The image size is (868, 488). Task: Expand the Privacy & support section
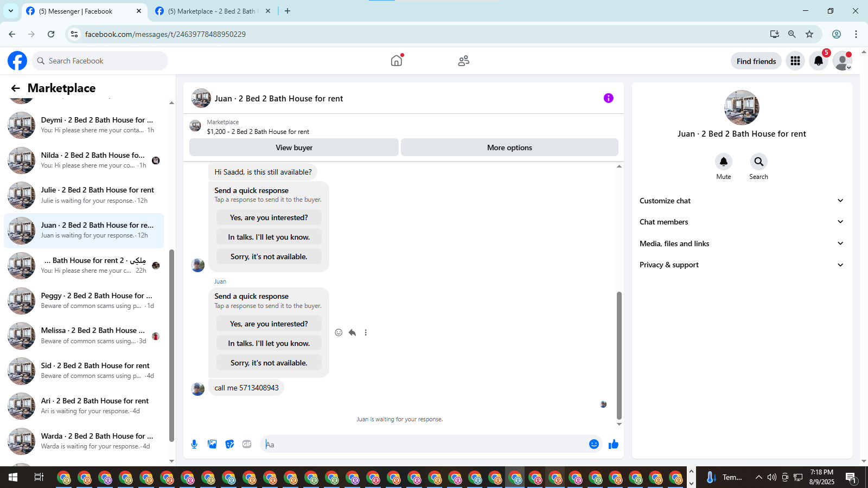click(742, 265)
